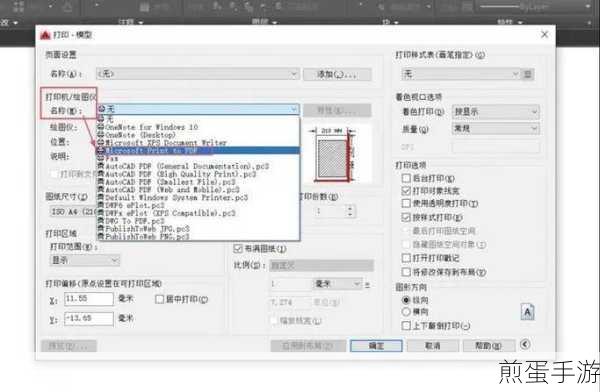600x392 pixels.
Task: Toggle 上下颠倒打印 checkbox
Action: [x=406, y=326]
